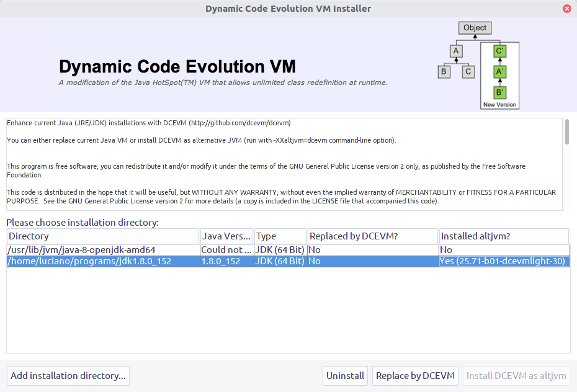Click Install DCEVM as altjvm button
577x392 pixels.
(516, 376)
